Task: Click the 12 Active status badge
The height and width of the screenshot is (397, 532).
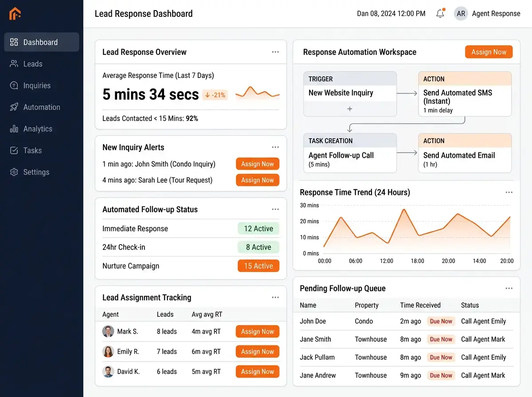Action: click(258, 229)
